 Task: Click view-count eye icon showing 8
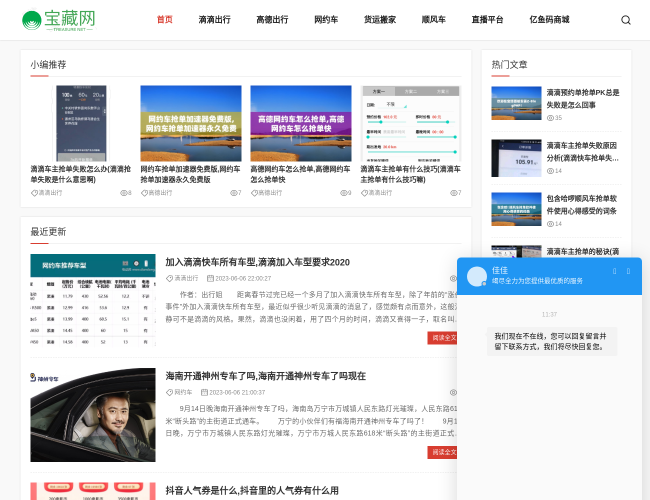123,193
